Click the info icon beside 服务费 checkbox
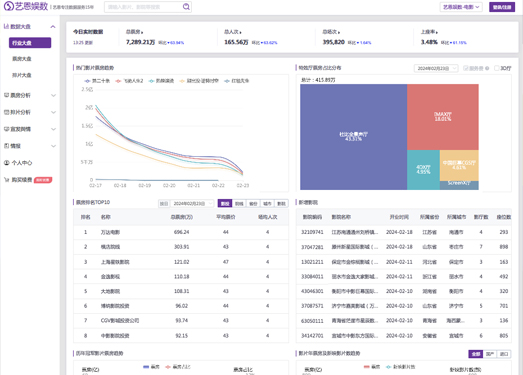This screenshot has height=375, width=523. 487,68
